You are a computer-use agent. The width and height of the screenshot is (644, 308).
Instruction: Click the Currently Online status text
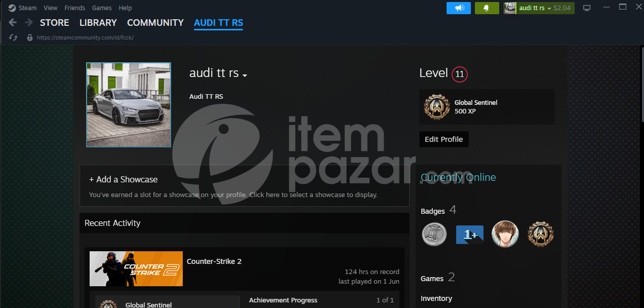pos(458,177)
